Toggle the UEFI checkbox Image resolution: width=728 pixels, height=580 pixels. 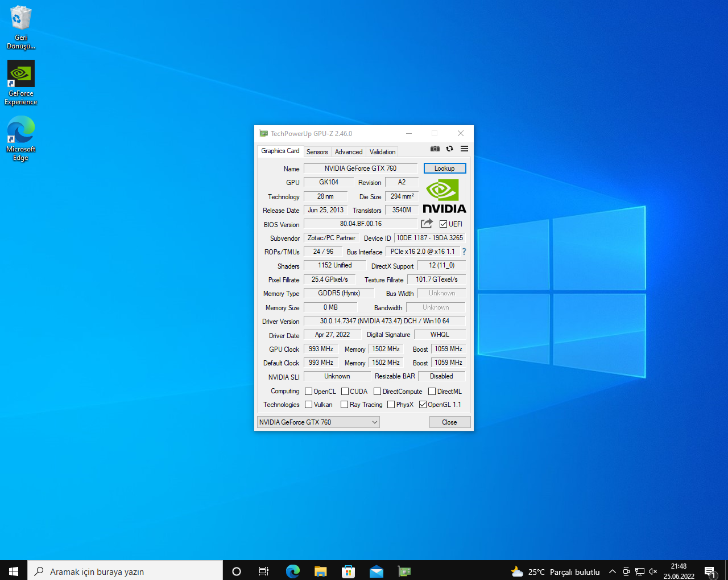(443, 224)
